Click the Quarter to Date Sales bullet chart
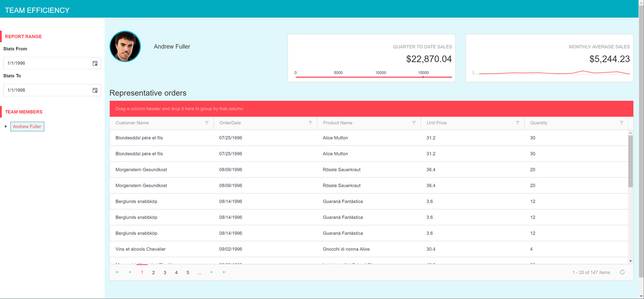The width and height of the screenshot is (644, 299). (x=374, y=75)
